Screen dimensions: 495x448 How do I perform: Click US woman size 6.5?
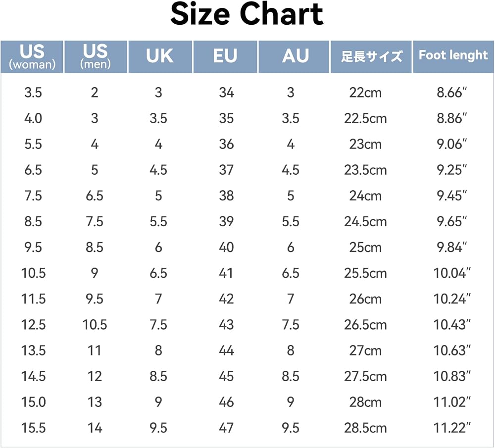click(x=33, y=170)
